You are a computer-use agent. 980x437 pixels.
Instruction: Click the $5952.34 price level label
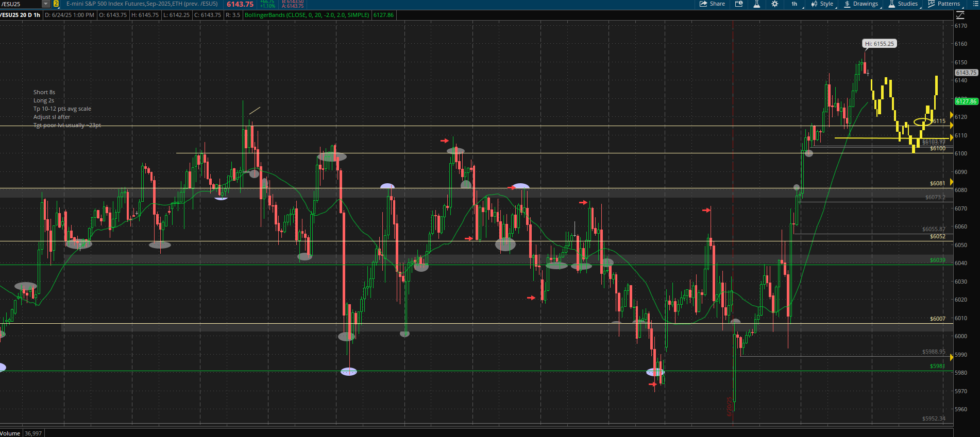(934, 418)
